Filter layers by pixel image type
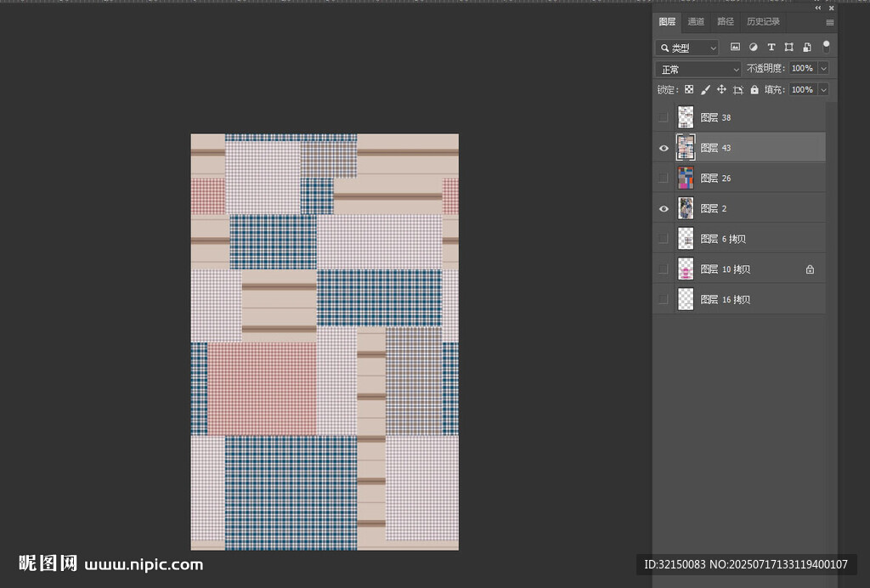870x588 pixels. coord(735,48)
